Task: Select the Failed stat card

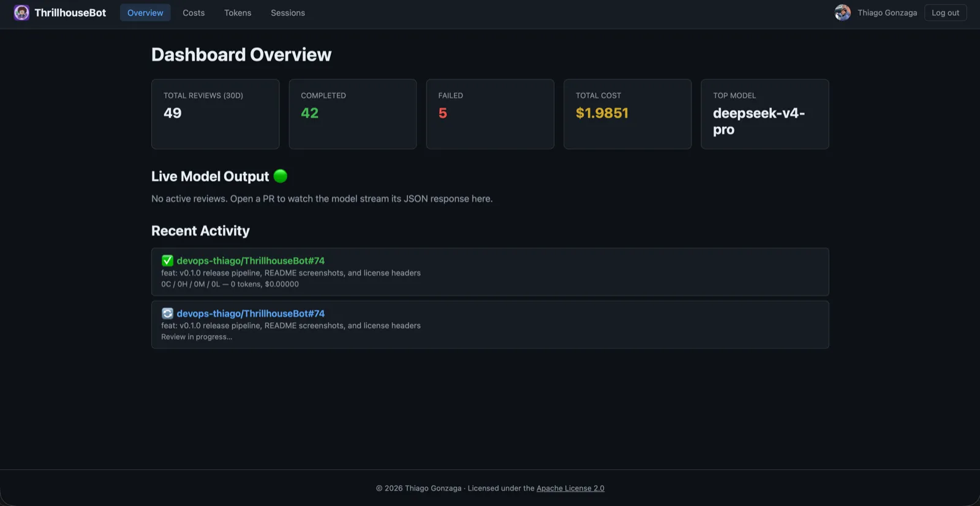Action: [x=490, y=114]
